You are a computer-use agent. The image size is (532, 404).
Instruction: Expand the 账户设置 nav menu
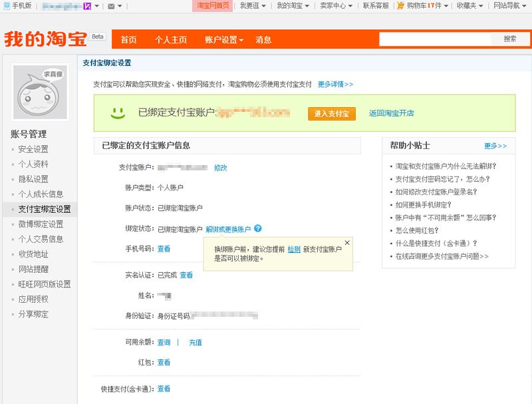224,40
